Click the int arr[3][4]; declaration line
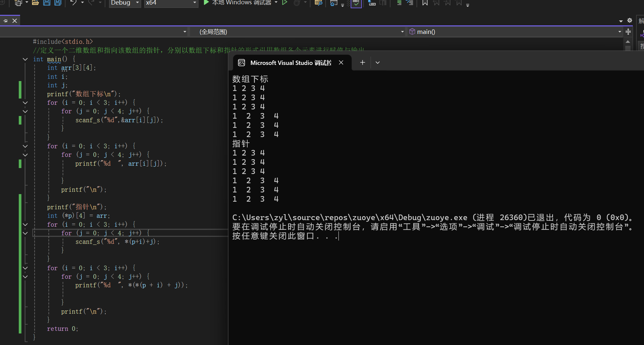The image size is (644, 345). coord(71,68)
